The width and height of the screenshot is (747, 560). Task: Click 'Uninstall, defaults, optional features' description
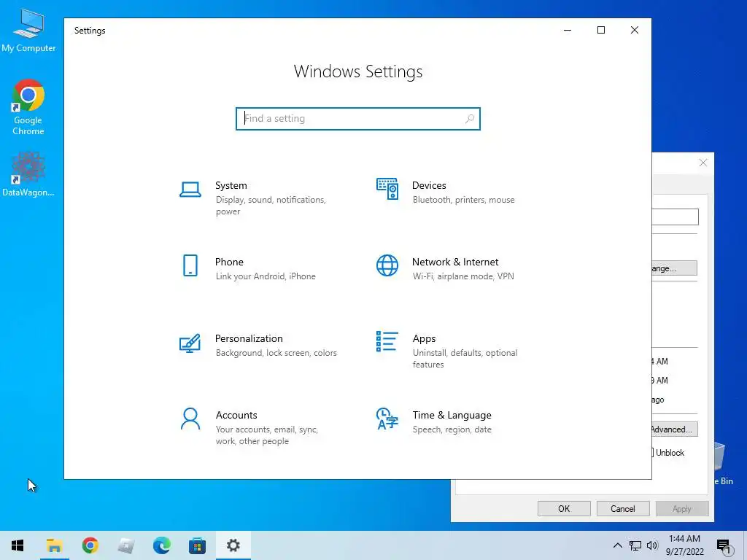[465, 359]
